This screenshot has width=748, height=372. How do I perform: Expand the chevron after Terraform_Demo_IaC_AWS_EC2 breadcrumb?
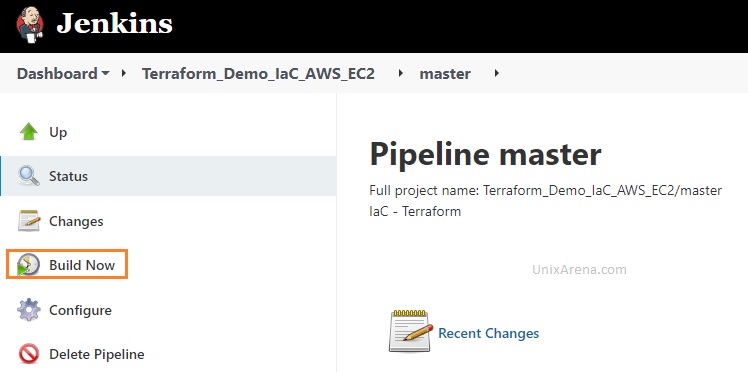tap(401, 73)
